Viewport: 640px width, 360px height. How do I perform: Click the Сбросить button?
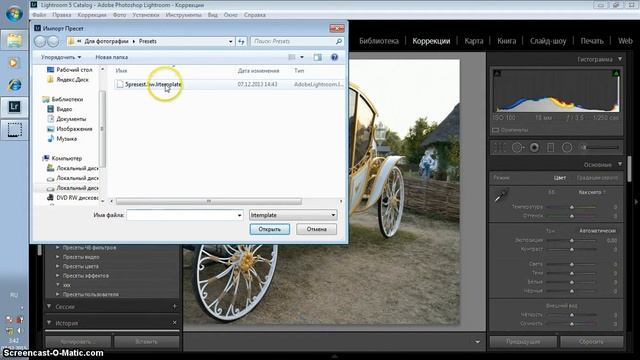[x=591, y=342]
